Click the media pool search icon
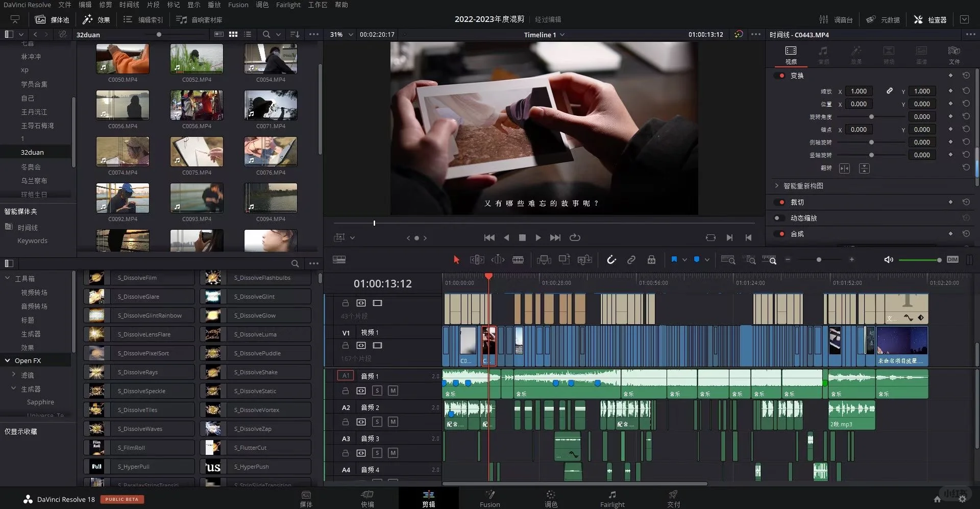This screenshot has height=509, width=980. click(266, 34)
